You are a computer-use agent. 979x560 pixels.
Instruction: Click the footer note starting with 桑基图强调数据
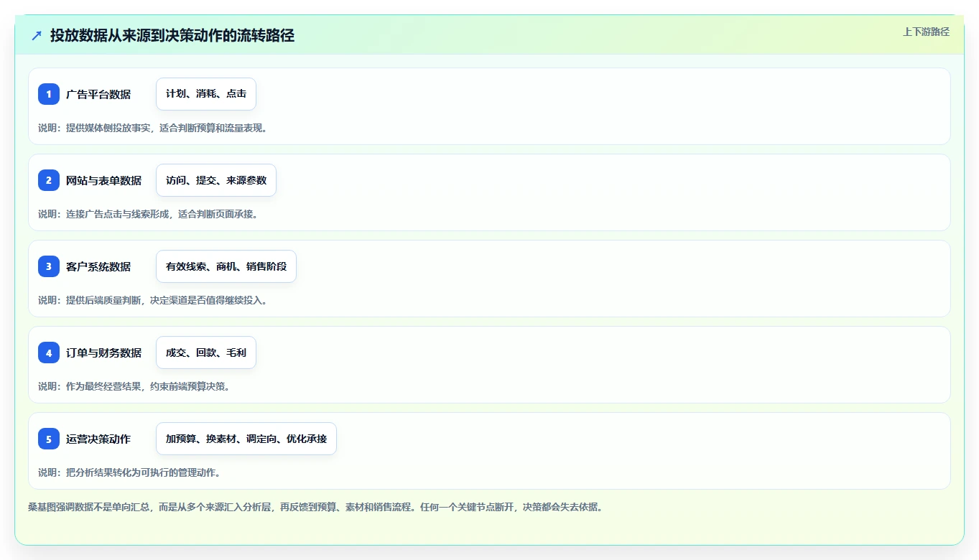point(315,507)
